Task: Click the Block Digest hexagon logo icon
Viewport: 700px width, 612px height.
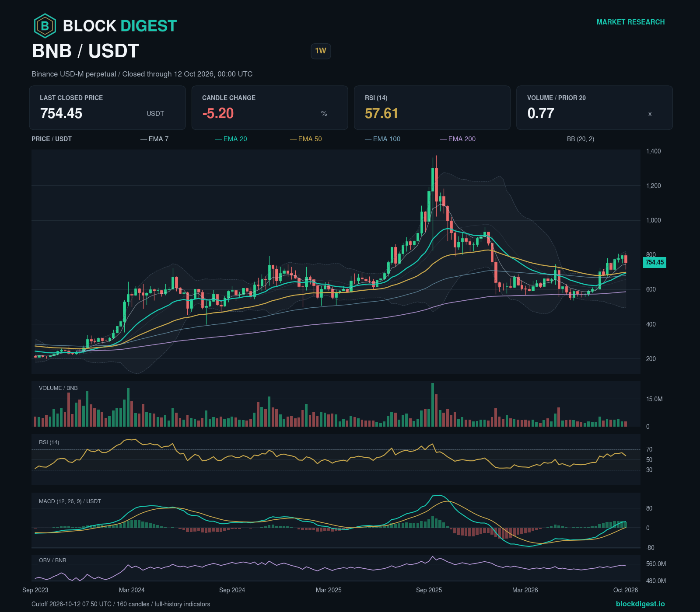Action: 45,26
